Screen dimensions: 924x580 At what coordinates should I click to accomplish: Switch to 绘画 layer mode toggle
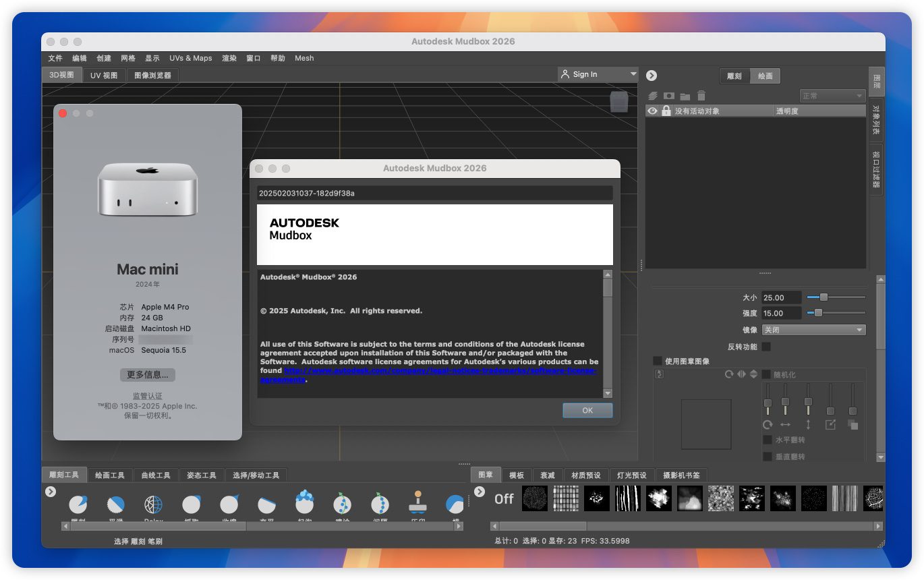click(x=766, y=76)
